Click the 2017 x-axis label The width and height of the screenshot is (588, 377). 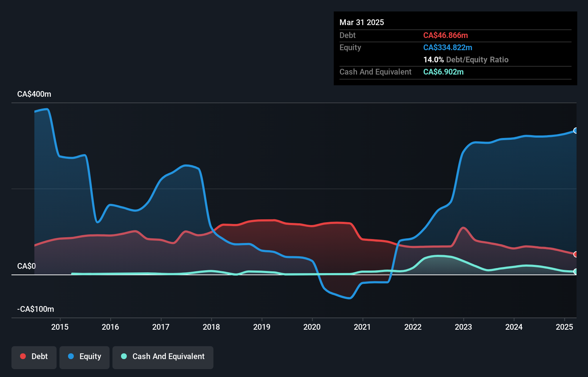(161, 327)
